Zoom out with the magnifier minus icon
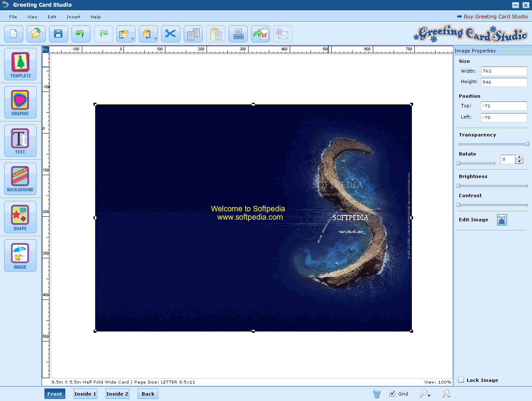532x401 pixels. [x=446, y=394]
